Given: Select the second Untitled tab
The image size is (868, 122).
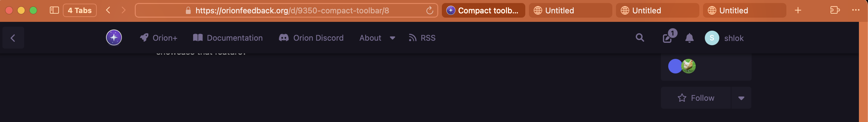Looking at the screenshot, I should tap(657, 11).
